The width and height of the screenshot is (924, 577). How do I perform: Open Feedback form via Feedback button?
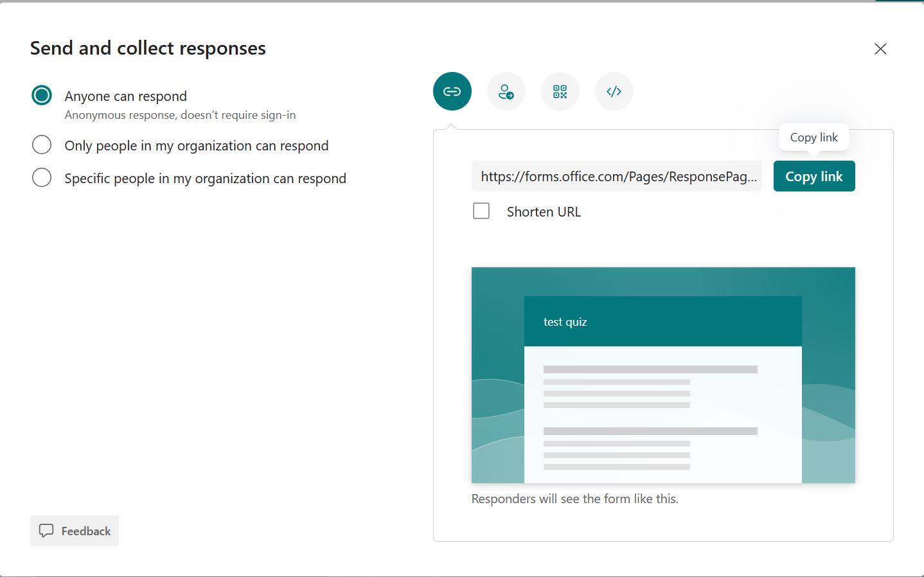point(74,531)
